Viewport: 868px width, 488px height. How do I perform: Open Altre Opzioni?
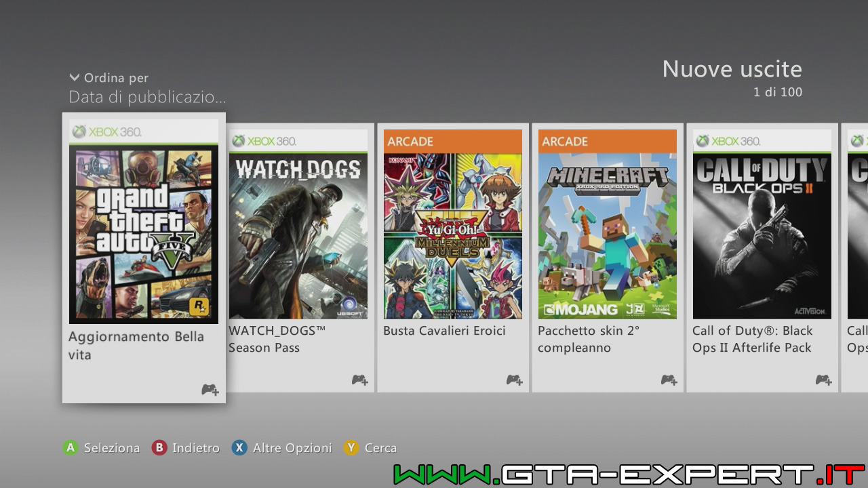pos(292,448)
